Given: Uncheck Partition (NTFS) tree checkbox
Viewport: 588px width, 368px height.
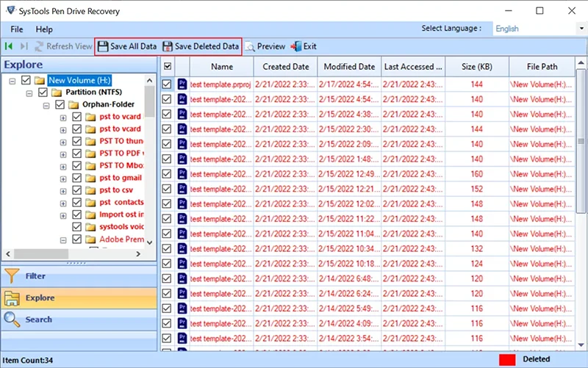Looking at the screenshot, I should coord(43,92).
